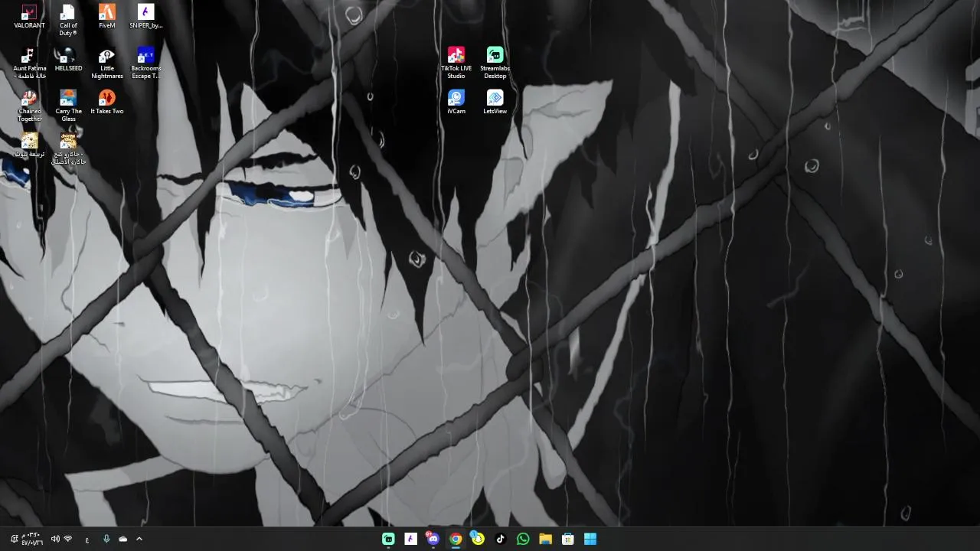Select the It Takes Two shortcut
This screenshot has height=551, width=980.
point(106,103)
